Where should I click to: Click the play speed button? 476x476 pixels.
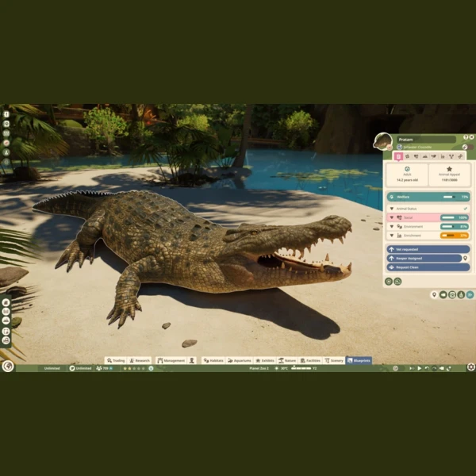(419, 368)
